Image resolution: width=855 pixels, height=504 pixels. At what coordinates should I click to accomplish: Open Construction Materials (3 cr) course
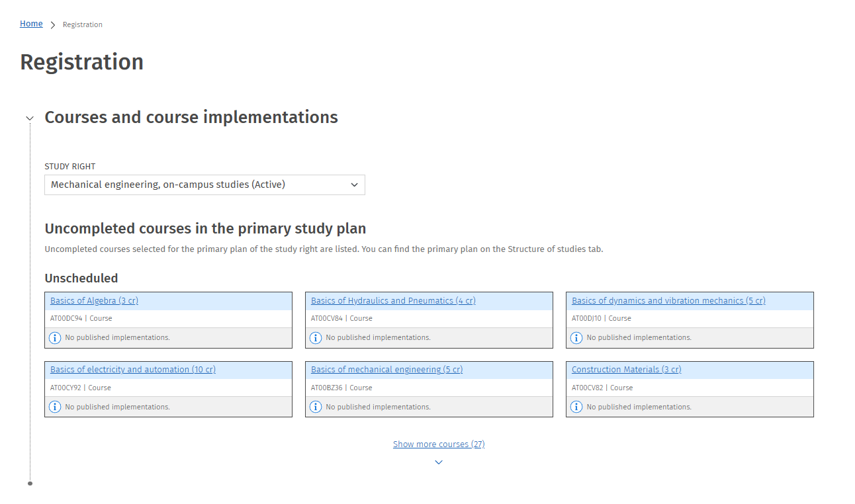pos(626,370)
